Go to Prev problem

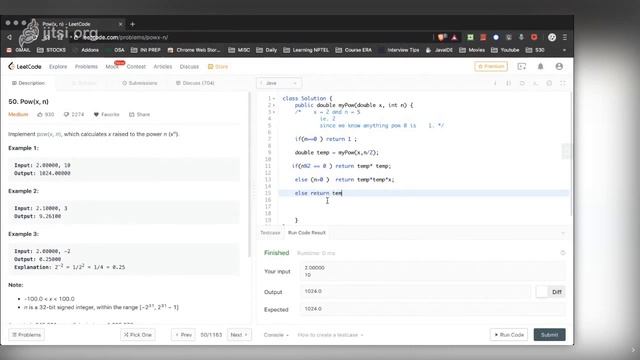[x=183, y=335]
